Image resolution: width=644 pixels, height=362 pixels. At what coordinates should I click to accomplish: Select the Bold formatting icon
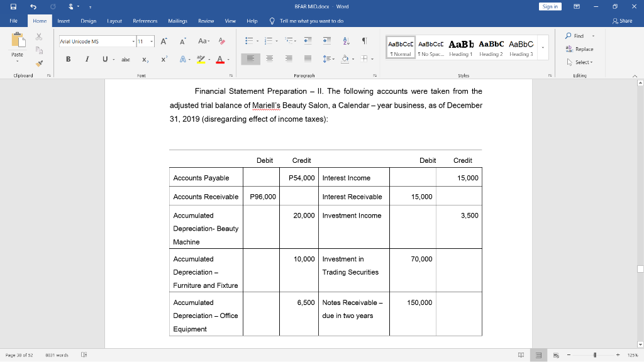pos(69,58)
